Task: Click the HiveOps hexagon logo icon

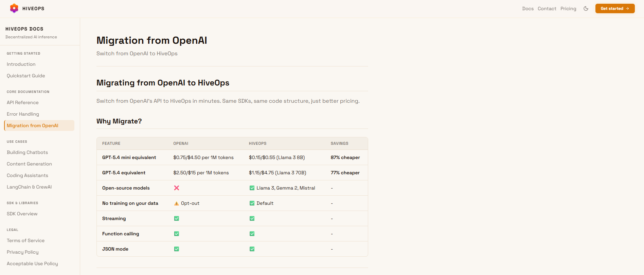Action: pos(14,8)
